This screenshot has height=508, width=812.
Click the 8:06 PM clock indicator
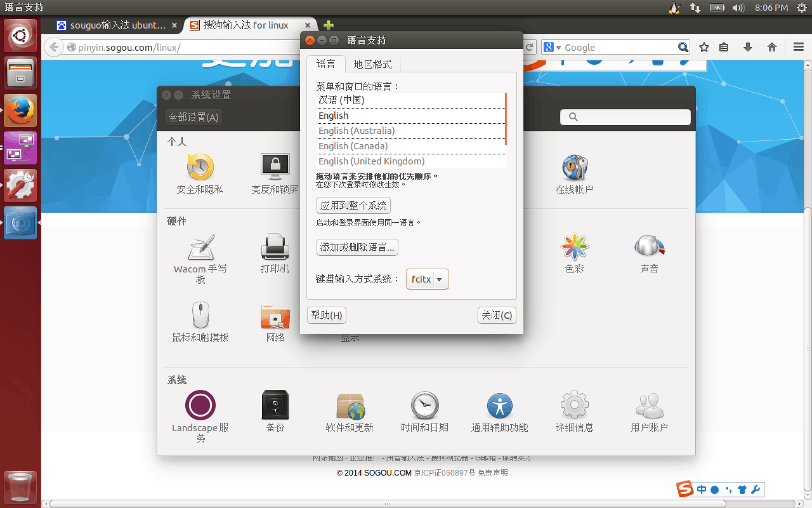pyautogui.click(x=771, y=8)
